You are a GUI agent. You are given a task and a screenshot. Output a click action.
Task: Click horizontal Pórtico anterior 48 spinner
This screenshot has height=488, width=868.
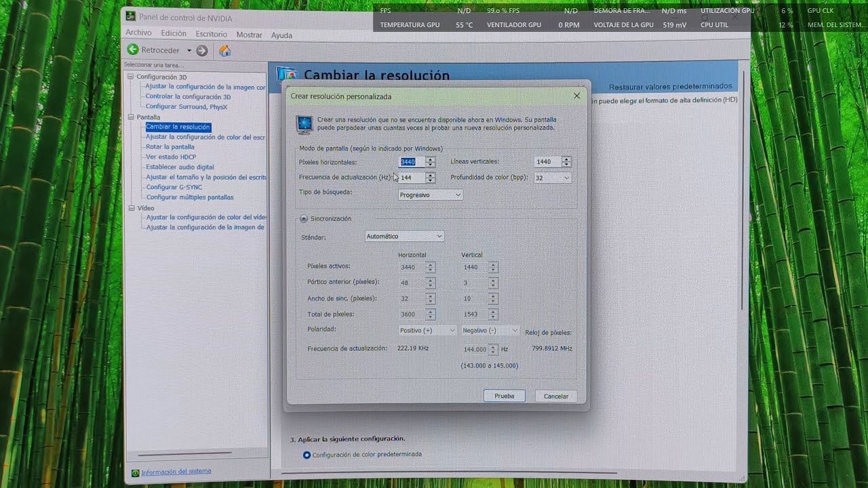[x=431, y=283]
